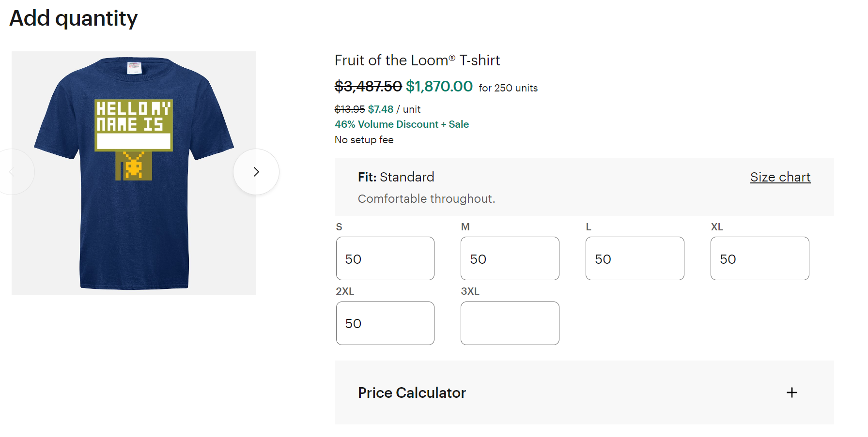This screenshot has width=868, height=437.
Task: Click the $7.48 per unit price
Action: point(381,109)
